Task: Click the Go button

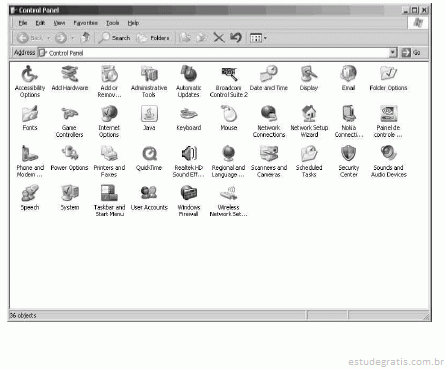Action: click(x=411, y=53)
